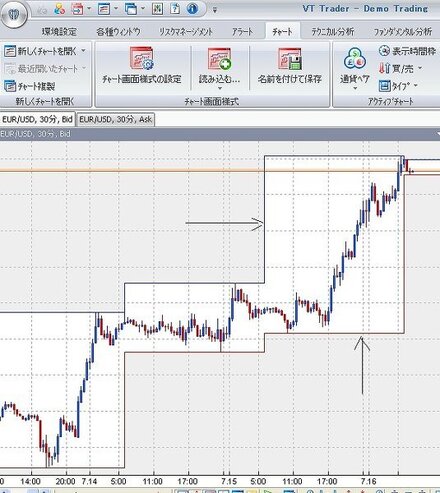The image size is (440, 493).
Task: Click the help question mark toolbar icon
Action: [x=175, y=9]
